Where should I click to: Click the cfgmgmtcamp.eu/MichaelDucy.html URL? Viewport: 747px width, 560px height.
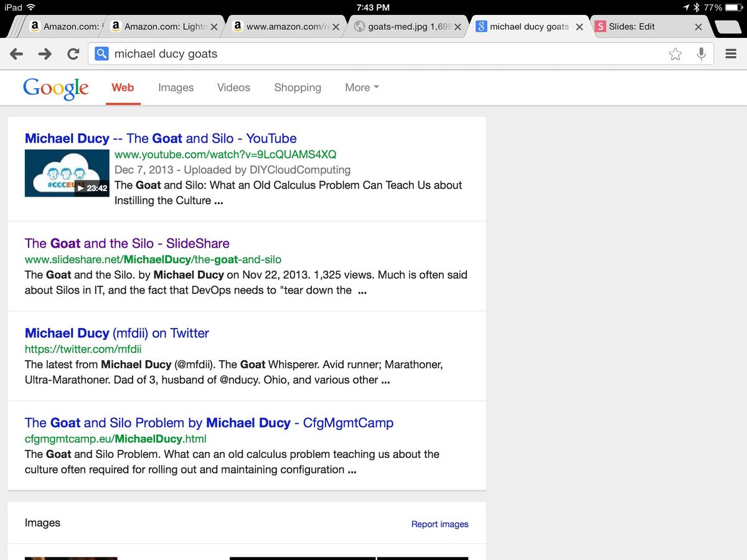(x=115, y=439)
